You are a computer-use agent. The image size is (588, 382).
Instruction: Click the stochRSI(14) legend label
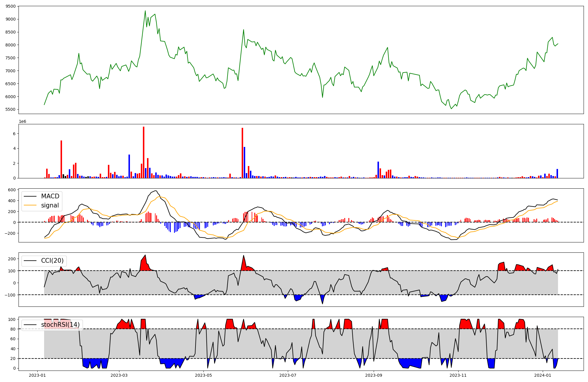pos(60,325)
